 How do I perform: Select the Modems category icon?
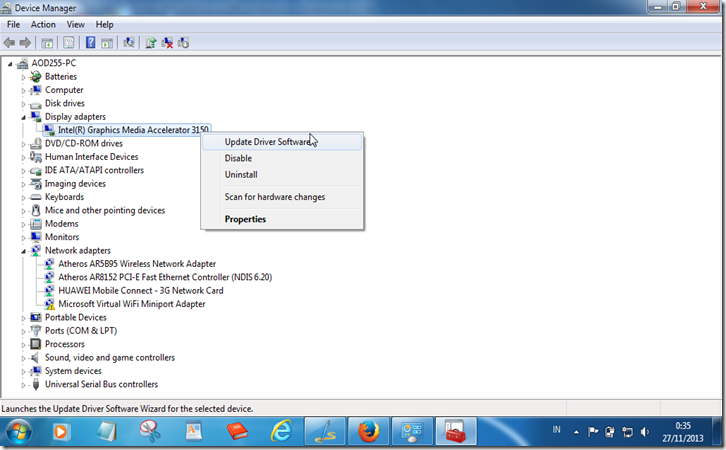[x=36, y=224]
